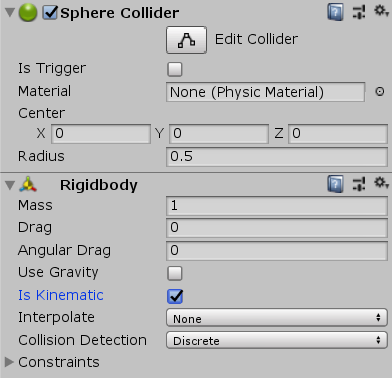Enable the Use Gravity checkbox
This screenshot has width=392, height=378.
coord(175,273)
